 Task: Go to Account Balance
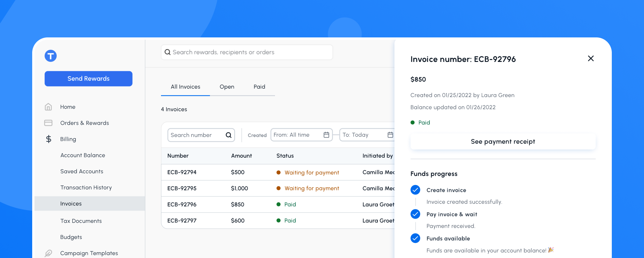pos(83,155)
